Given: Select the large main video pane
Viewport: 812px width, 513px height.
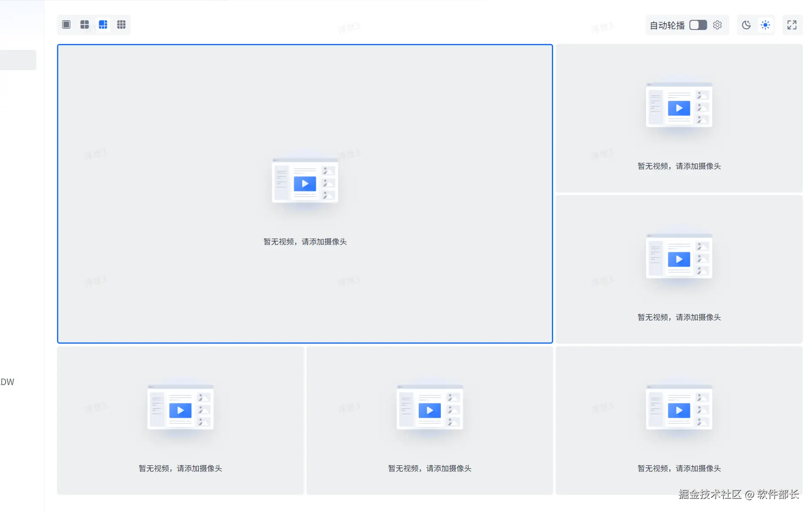Looking at the screenshot, I should click(x=305, y=106).
